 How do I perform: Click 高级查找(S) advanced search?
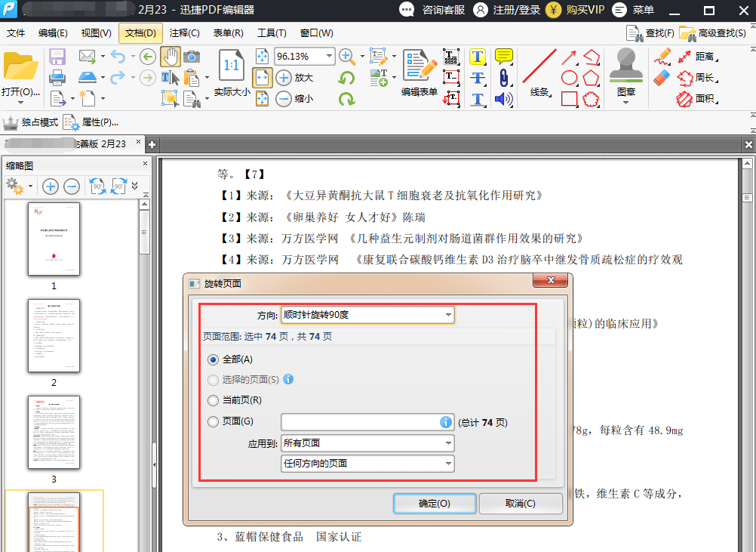point(712,32)
